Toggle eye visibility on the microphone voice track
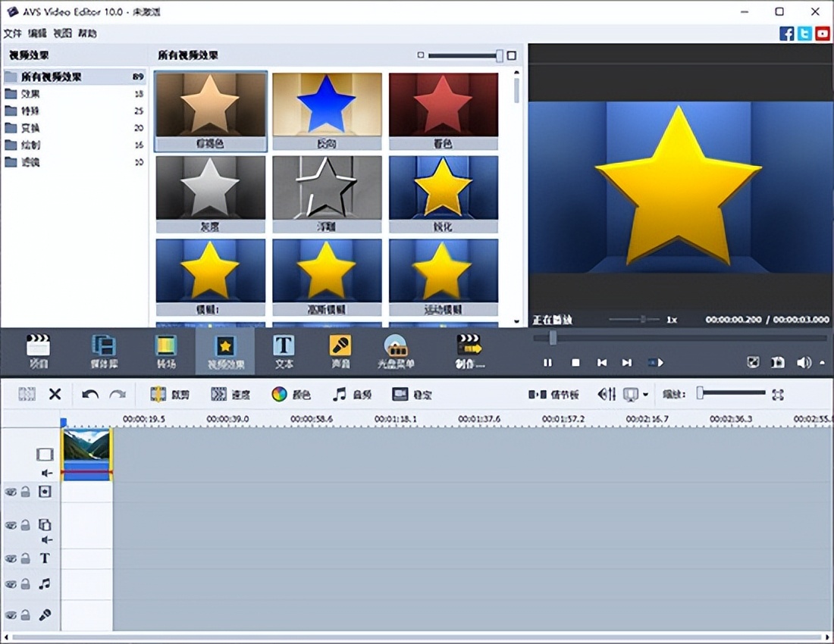Image resolution: width=834 pixels, height=644 pixels. tap(11, 615)
